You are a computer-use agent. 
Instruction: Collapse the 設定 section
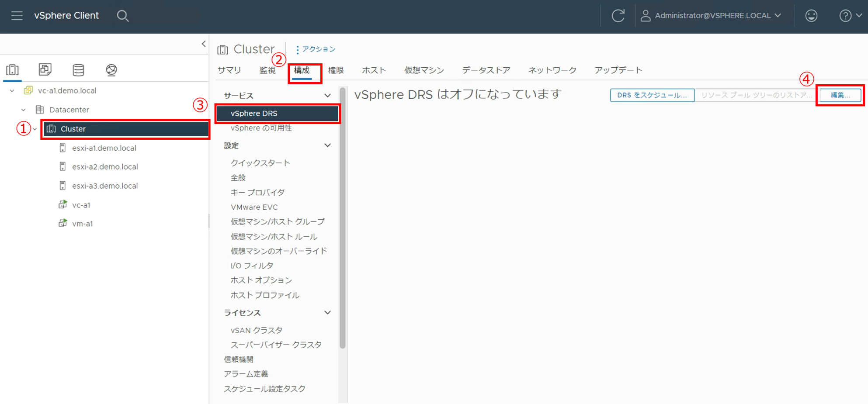tap(327, 145)
